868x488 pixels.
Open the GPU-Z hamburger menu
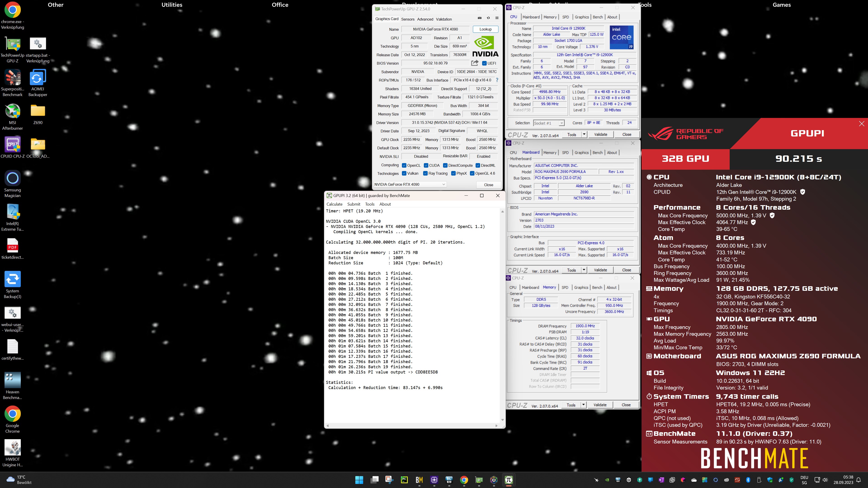click(497, 18)
